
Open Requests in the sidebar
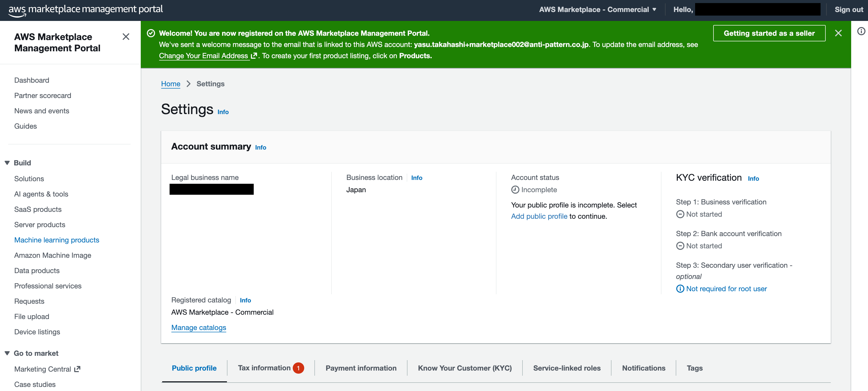pyautogui.click(x=29, y=301)
